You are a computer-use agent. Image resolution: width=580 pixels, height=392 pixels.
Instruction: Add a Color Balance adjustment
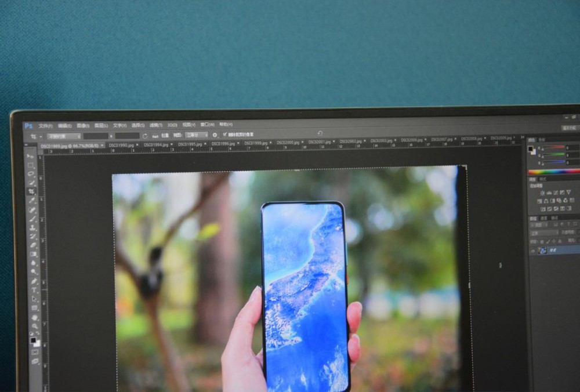coord(546,201)
